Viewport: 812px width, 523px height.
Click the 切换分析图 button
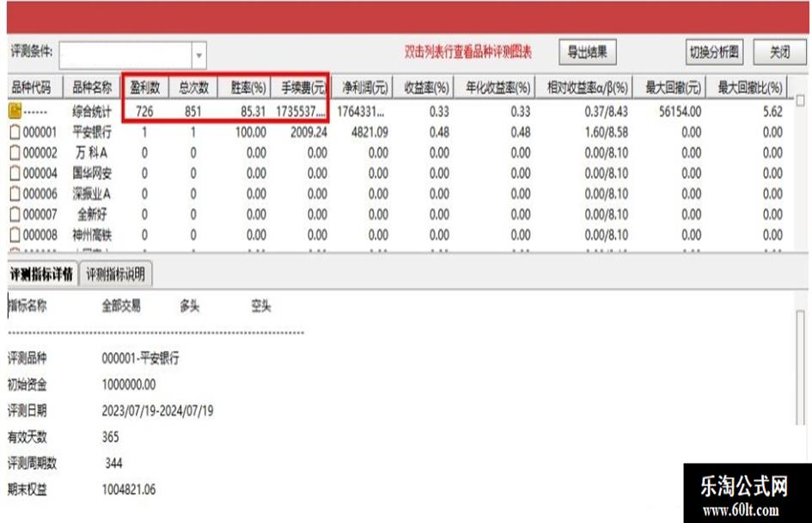pos(714,52)
